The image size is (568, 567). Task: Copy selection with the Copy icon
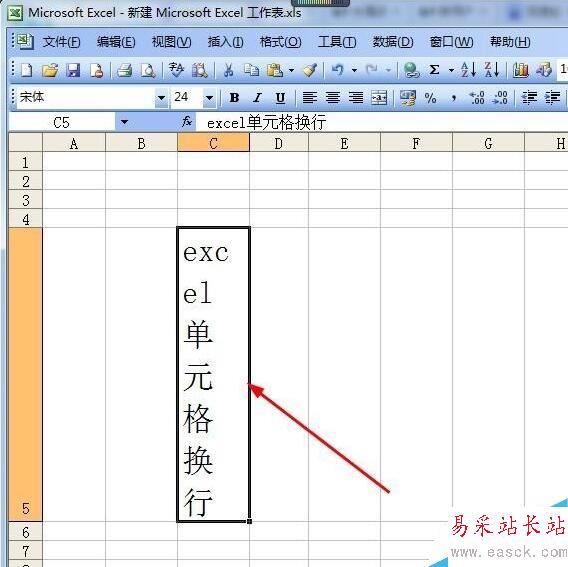coord(251,70)
